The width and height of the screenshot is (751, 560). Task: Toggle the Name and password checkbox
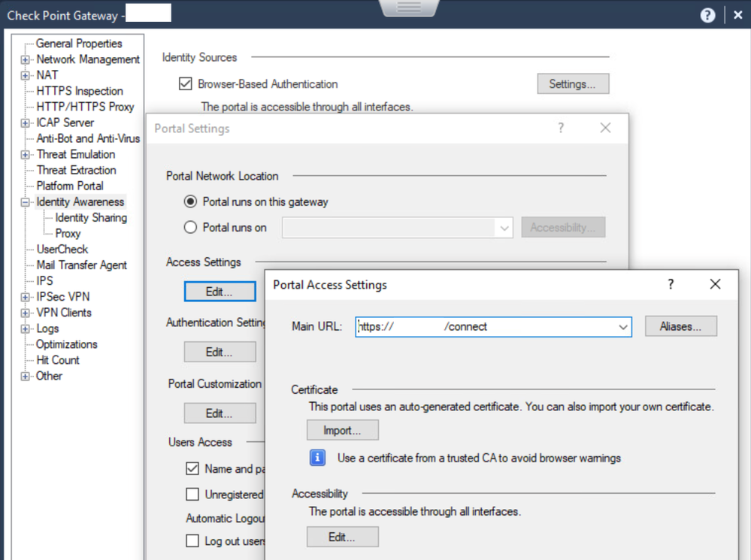192,468
